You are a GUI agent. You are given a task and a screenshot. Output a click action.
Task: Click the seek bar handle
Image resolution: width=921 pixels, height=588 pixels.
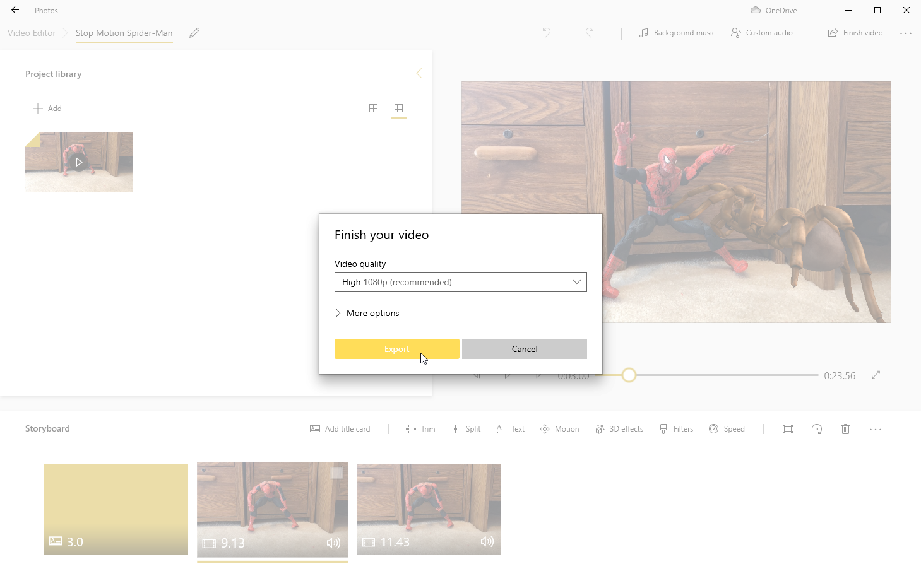pos(629,375)
